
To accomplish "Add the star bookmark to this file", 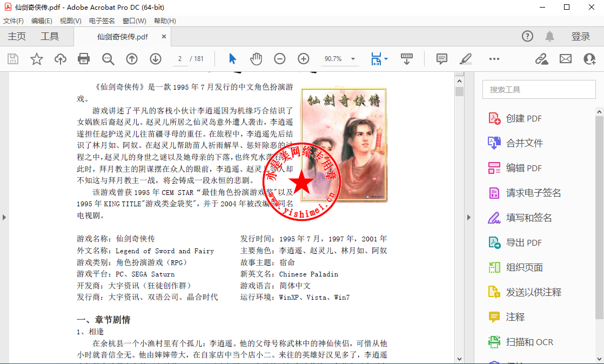I will click(x=37, y=59).
